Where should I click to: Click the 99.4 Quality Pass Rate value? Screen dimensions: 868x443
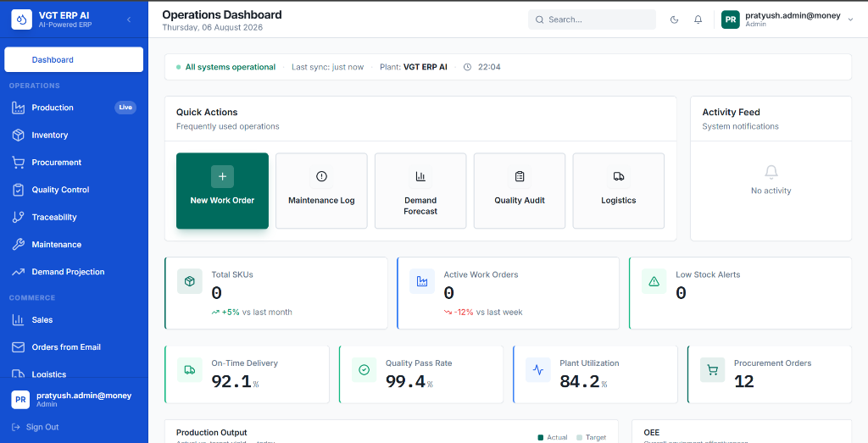click(406, 381)
